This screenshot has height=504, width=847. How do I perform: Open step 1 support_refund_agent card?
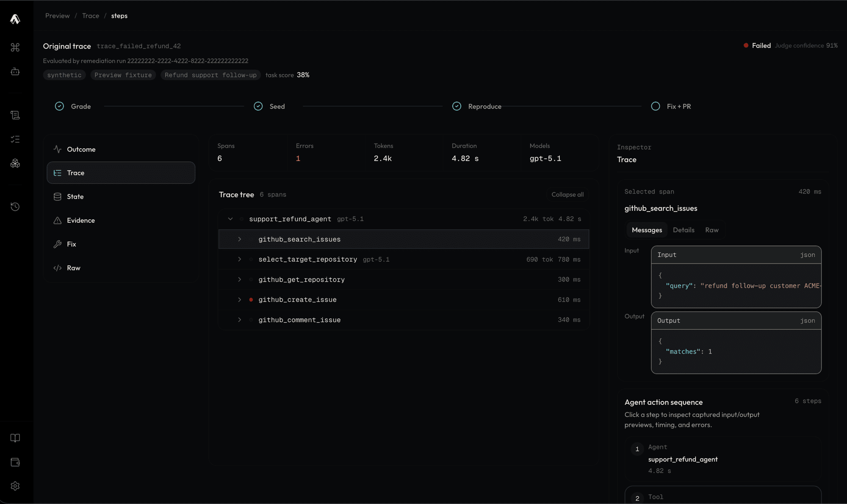pos(723,459)
